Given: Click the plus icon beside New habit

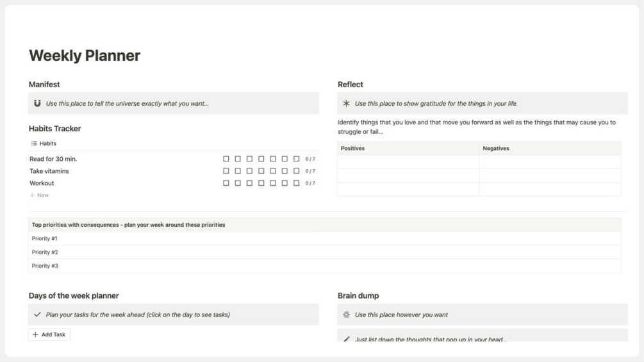Looking at the screenshot, I should click(x=32, y=195).
